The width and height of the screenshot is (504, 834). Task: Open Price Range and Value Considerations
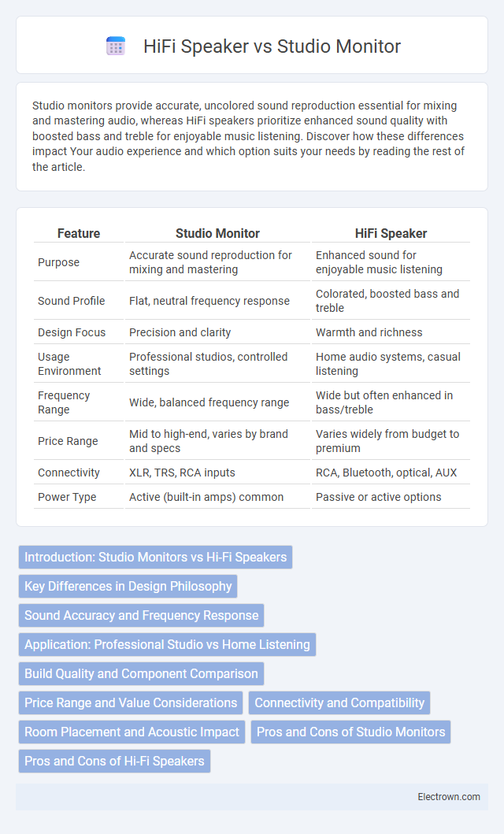coord(131,702)
